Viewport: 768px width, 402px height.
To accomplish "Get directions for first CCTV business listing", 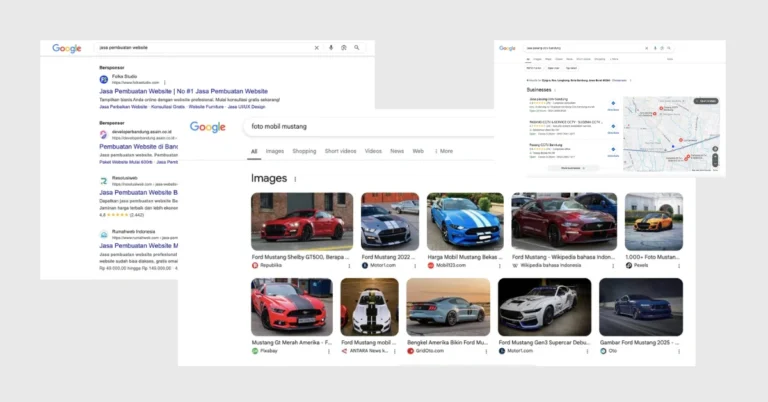I will [613, 104].
